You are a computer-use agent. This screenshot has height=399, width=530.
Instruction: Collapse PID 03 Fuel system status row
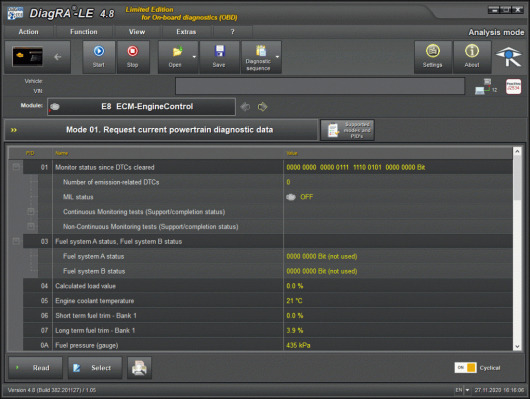[x=16, y=241]
